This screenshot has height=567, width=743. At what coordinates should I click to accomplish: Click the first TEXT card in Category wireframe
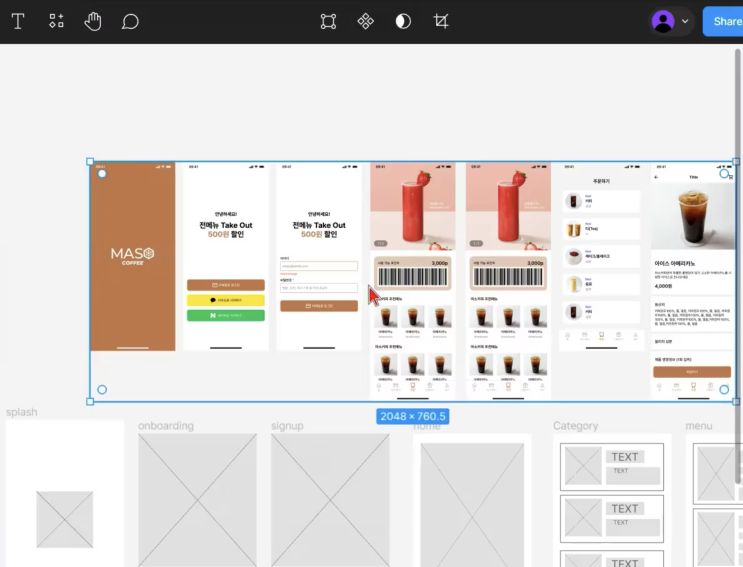[x=612, y=467]
